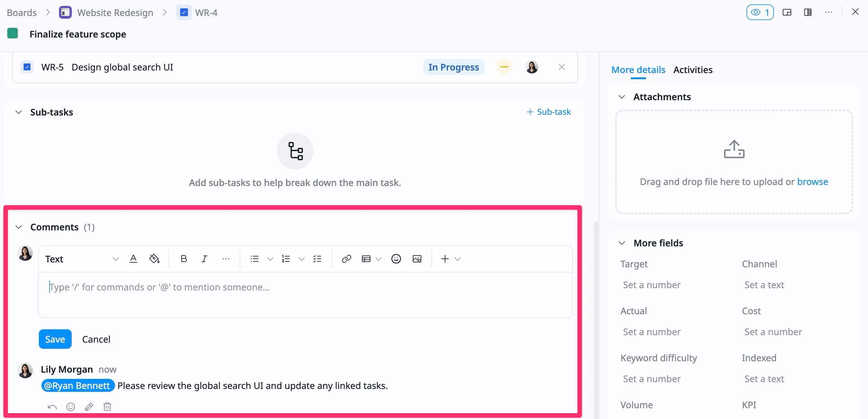This screenshot has width=868, height=419.
Task: Open the Website Redesign board icon
Action: (65, 12)
